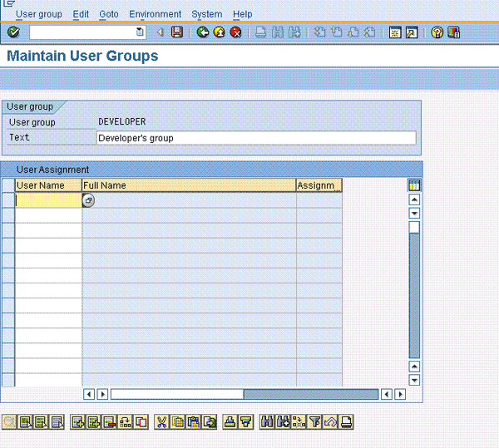Image resolution: width=499 pixels, height=448 pixels.
Task: Save the user group with the floppy disk icon
Action: tap(177, 32)
